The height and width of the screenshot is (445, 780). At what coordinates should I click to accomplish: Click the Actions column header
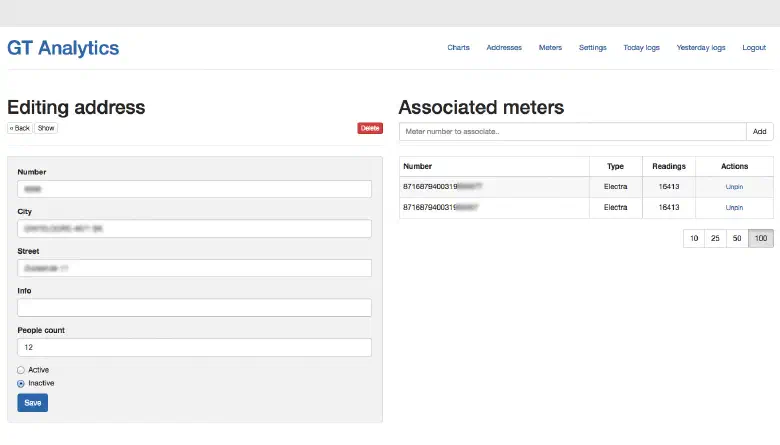[x=735, y=167]
